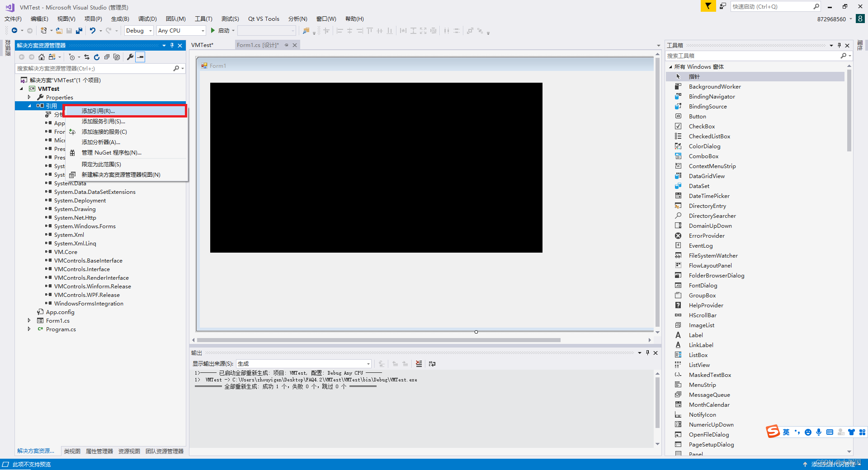This screenshot has height=470, width=868.
Task: Click the designer horizontal scrollbar thumb
Action: [x=379, y=340]
